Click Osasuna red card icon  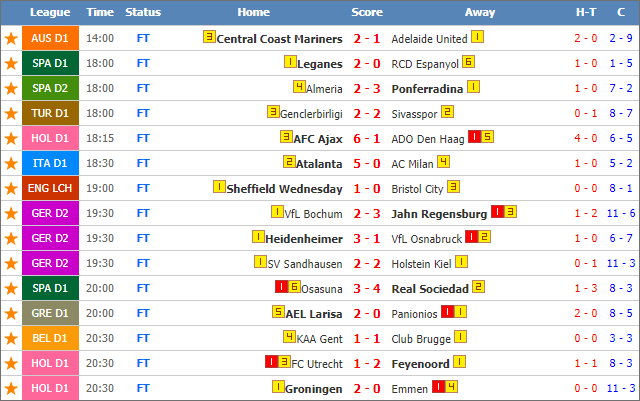281,287
